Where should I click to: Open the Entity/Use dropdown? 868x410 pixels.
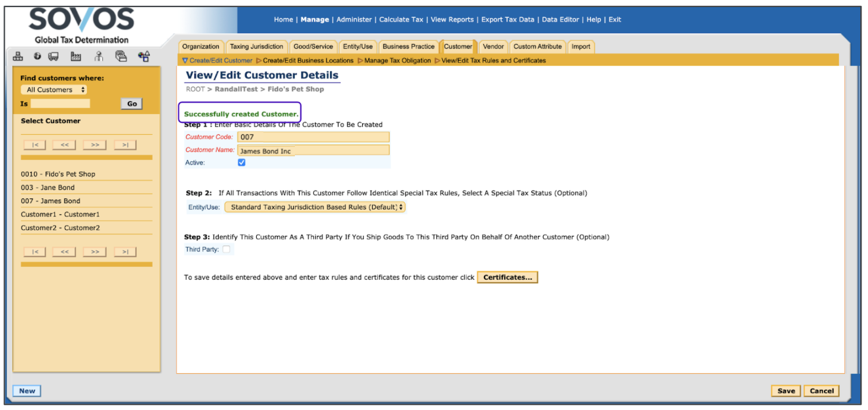click(x=315, y=207)
